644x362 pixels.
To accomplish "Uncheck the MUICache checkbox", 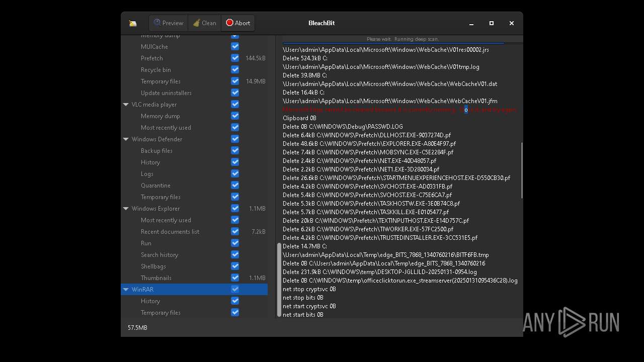I will click(x=235, y=46).
